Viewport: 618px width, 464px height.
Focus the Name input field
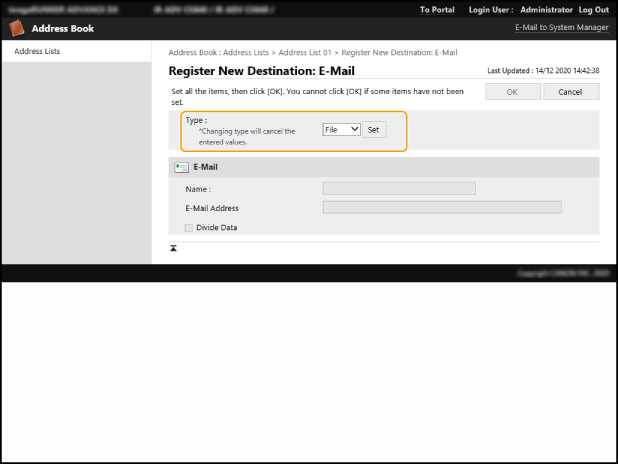tap(398, 188)
